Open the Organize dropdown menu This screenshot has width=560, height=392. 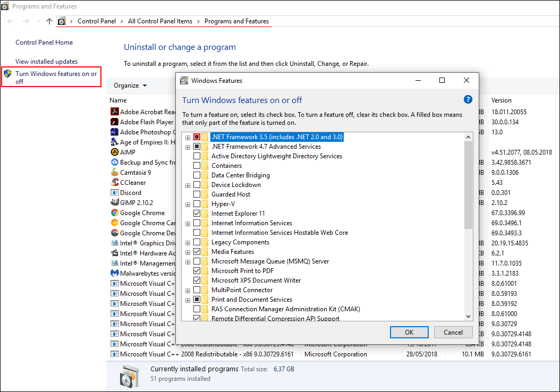click(x=130, y=86)
